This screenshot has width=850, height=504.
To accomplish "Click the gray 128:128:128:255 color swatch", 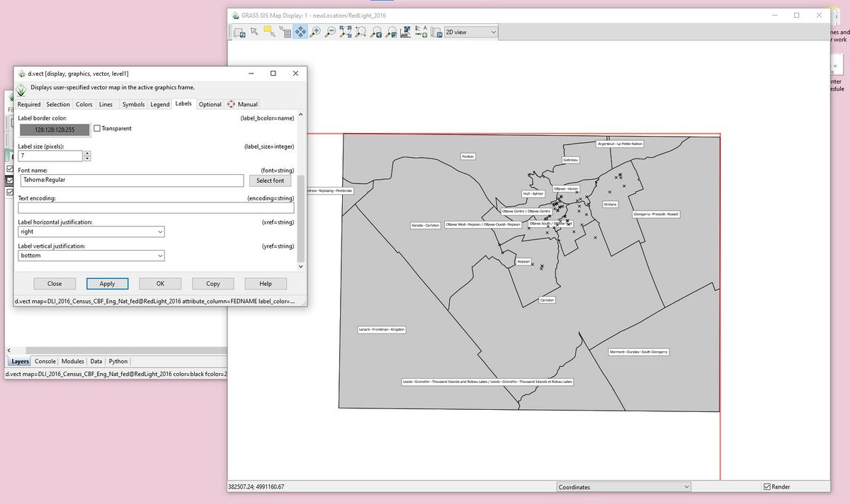I will (55, 130).
